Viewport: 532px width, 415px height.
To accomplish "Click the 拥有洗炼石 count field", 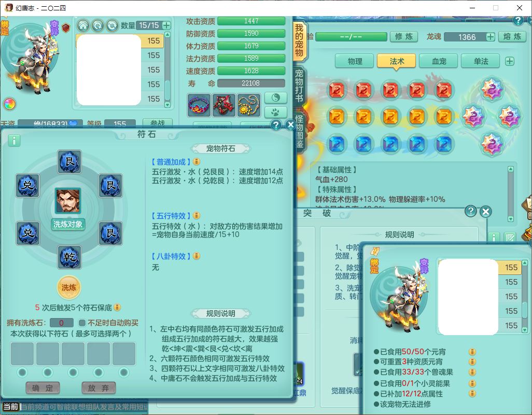I will click(x=62, y=323).
